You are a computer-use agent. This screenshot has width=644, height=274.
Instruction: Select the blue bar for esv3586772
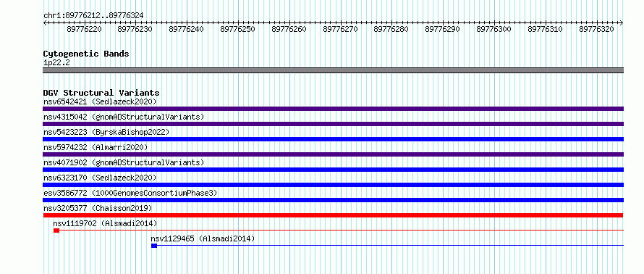[x=333, y=200]
